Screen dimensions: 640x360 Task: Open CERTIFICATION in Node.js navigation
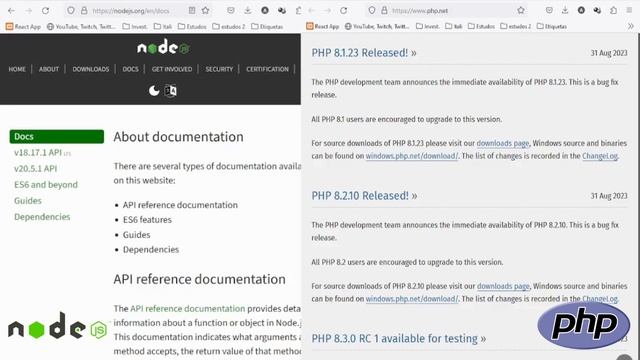coord(267,69)
